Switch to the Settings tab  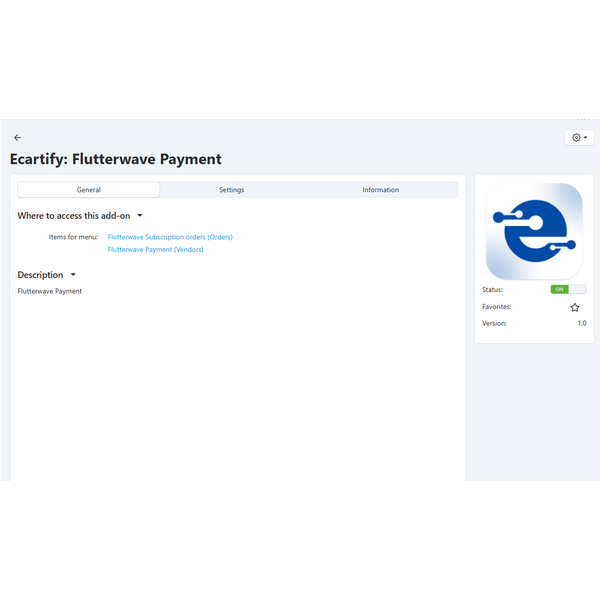click(231, 190)
